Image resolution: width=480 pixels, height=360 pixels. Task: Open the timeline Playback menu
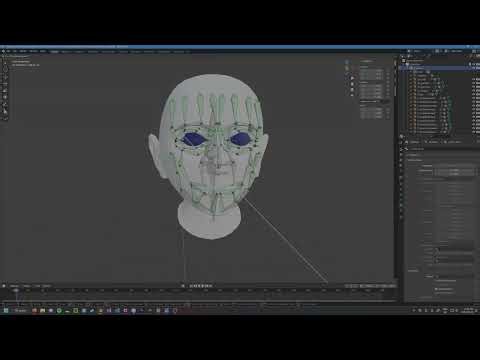[x=15, y=286]
